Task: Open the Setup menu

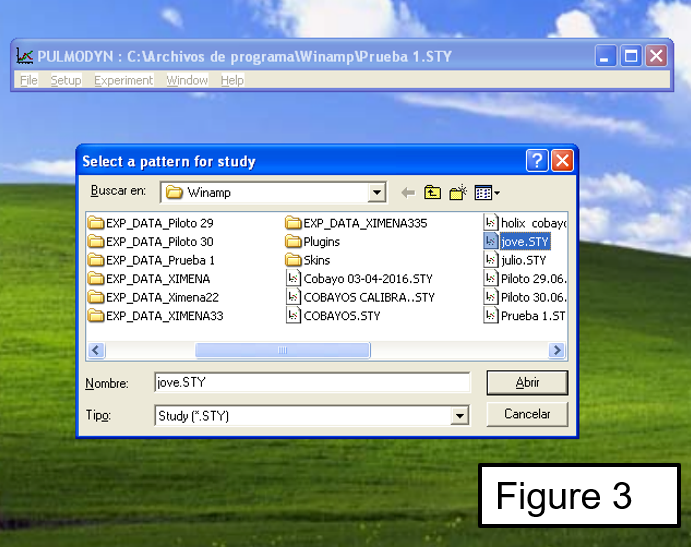Action: [66, 80]
